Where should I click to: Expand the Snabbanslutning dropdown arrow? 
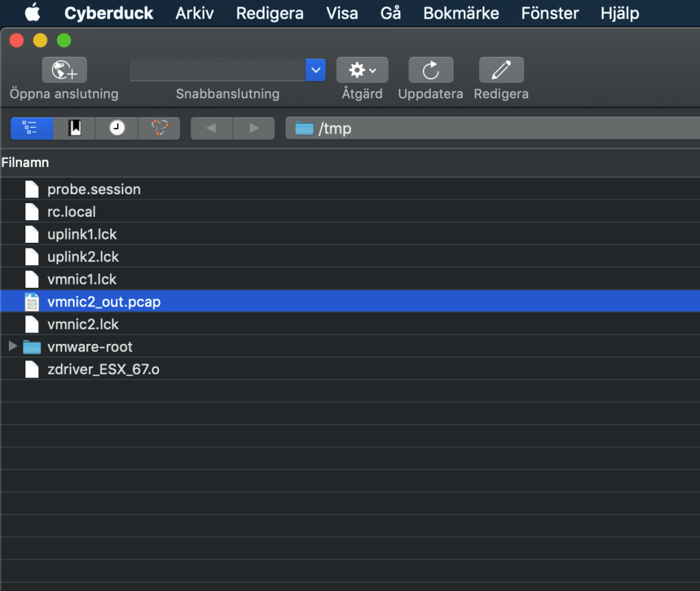click(315, 70)
